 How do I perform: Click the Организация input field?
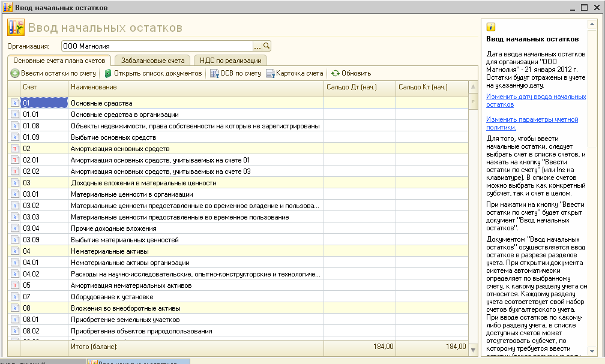pyautogui.click(x=157, y=46)
